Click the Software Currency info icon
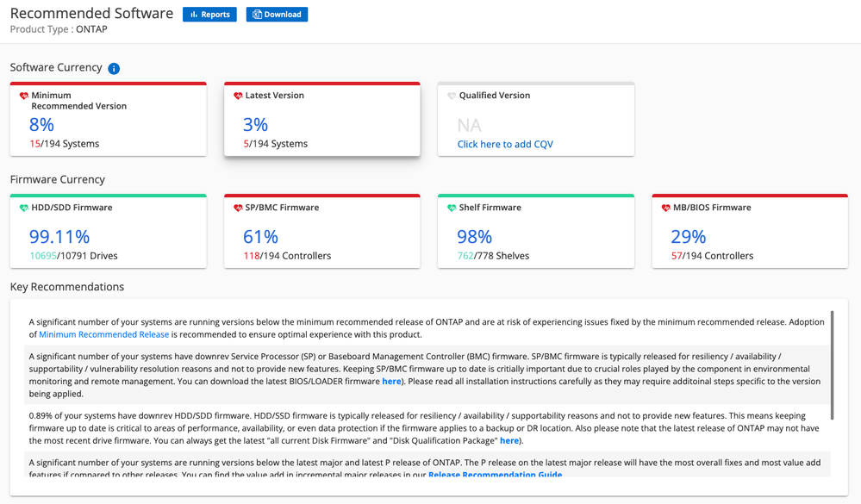This screenshot has height=504, width=861. (x=114, y=69)
